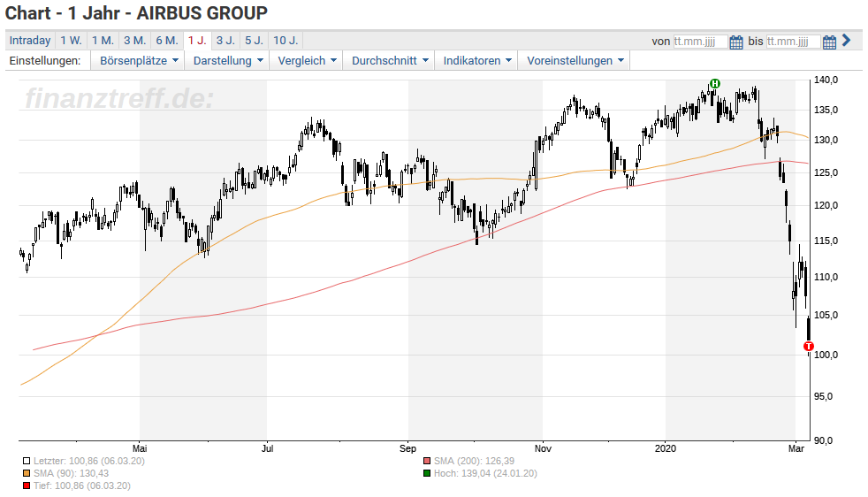The height and width of the screenshot is (497, 868).
Task: Switch to Intraday tab
Action: coord(30,41)
